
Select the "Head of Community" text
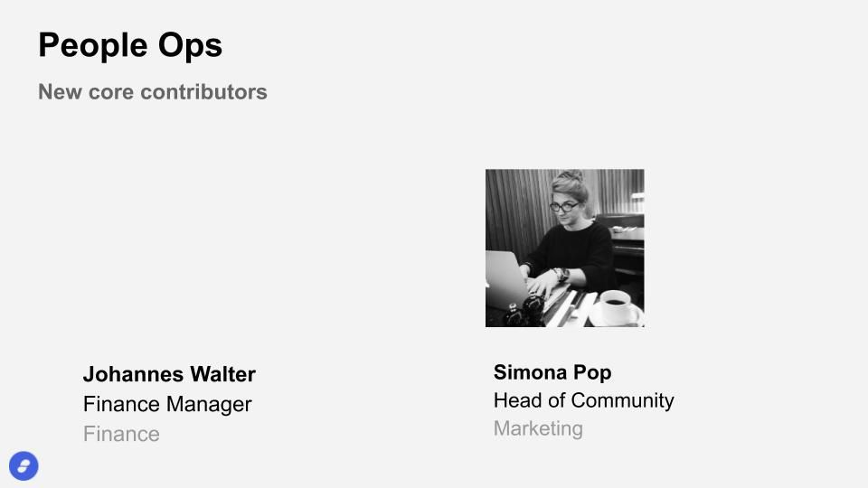click(x=583, y=400)
